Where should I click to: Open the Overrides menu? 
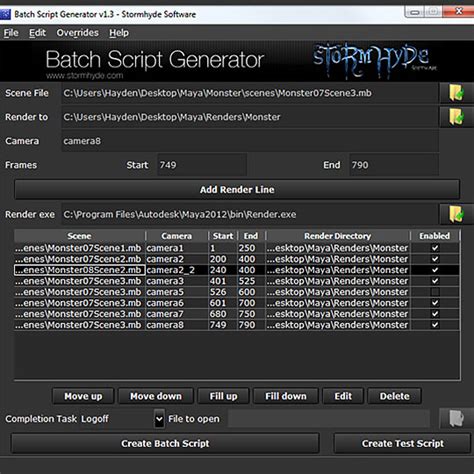click(x=77, y=33)
